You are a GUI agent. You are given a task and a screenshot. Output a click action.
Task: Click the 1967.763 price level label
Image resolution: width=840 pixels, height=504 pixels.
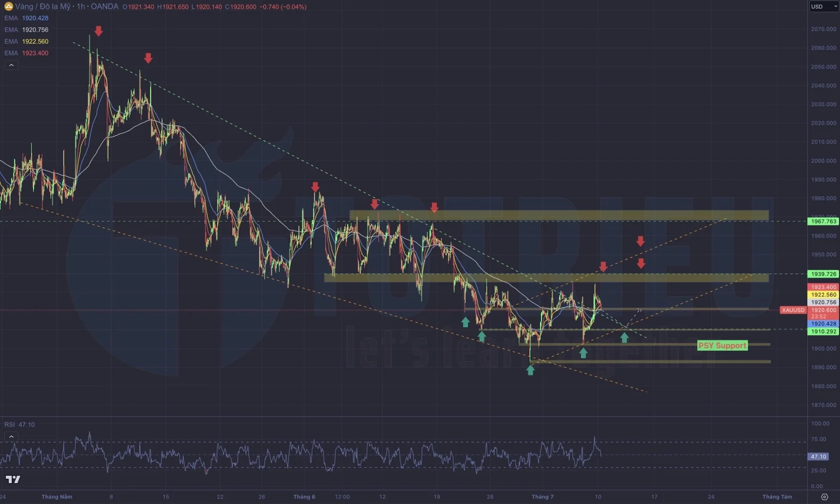[x=823, y=221]
